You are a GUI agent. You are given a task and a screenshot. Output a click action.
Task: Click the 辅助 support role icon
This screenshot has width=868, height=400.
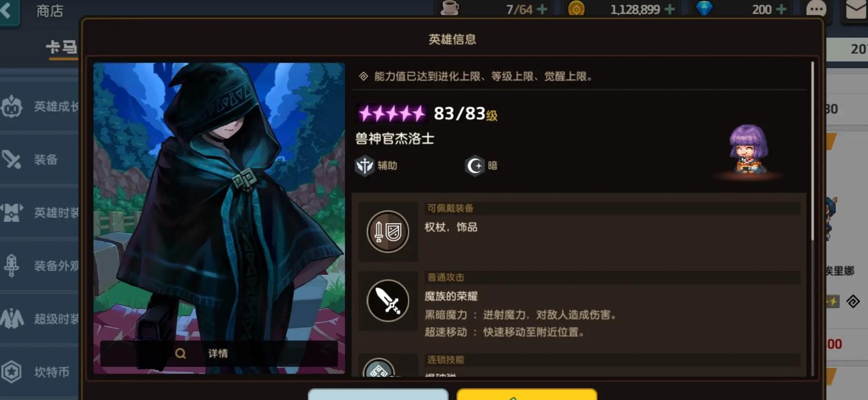365,166
